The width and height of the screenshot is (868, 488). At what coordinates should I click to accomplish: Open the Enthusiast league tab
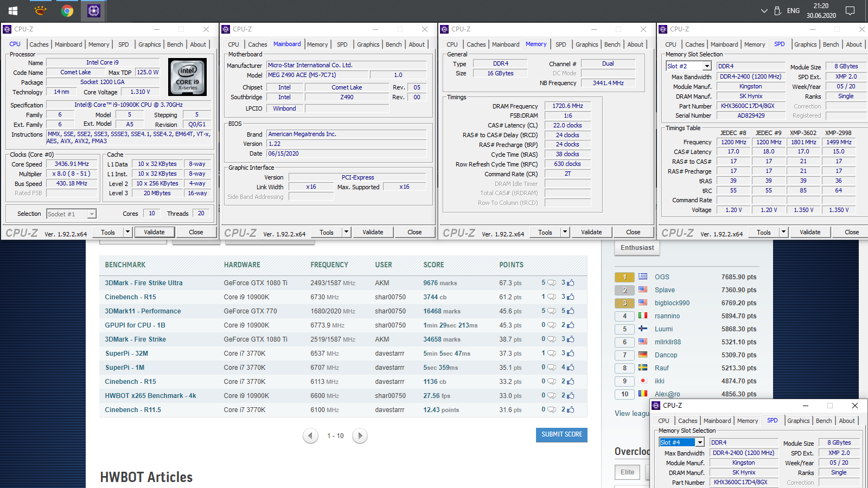click(637, 248)
